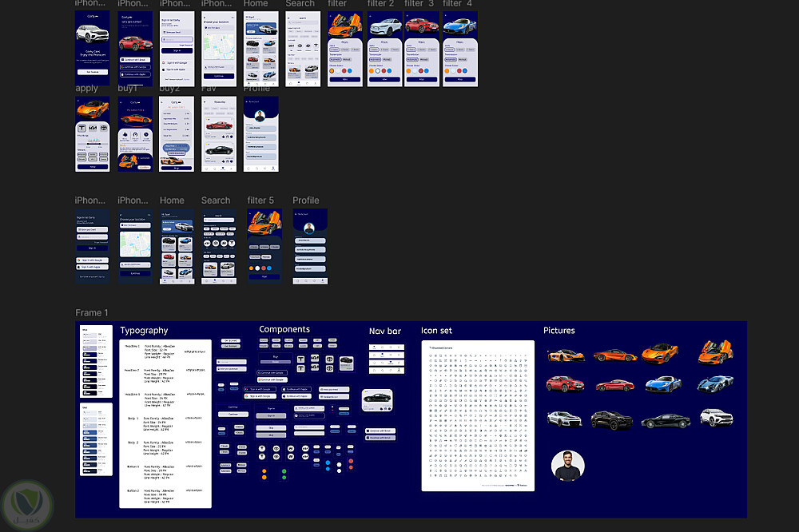Viewport: 799px width, 532px height.
Task: Click the 'Apply' button in filter 2 frame
Action: (385, 80)
